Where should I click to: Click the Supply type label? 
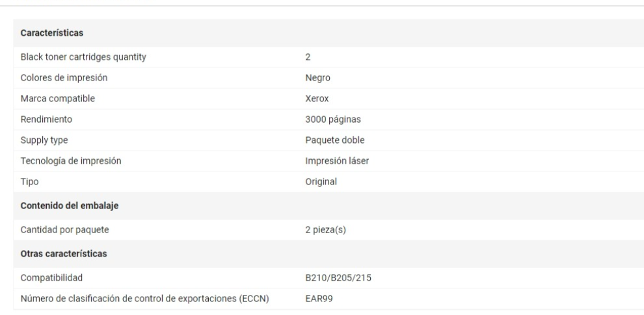(x=44, y=140)
